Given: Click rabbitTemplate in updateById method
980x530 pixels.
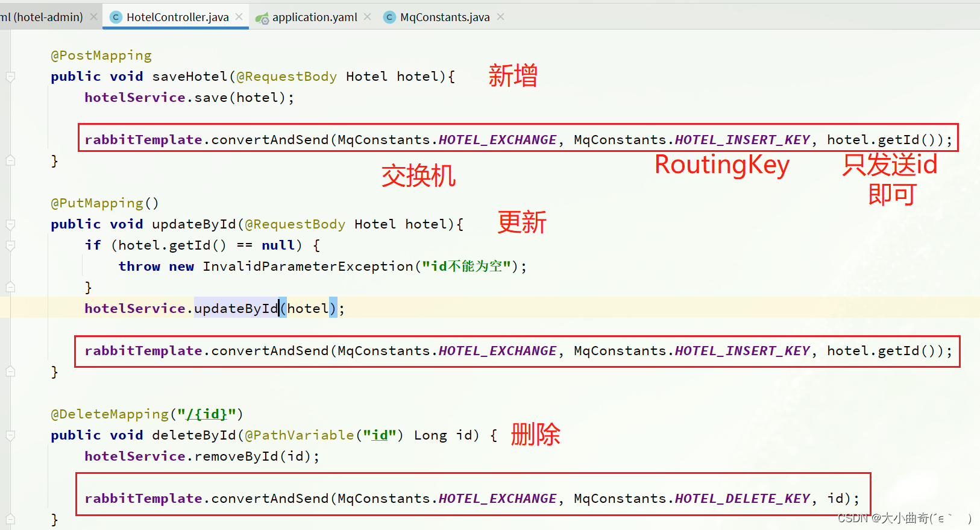Looking at the screenshot, I should (x=143, y=351).
